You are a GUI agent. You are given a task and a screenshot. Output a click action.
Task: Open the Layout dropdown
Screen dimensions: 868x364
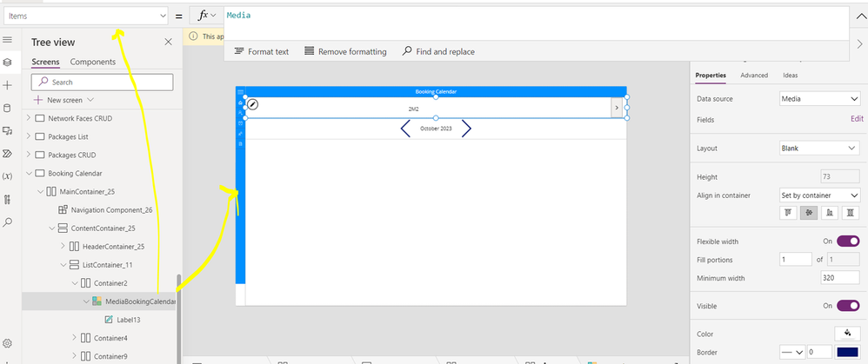(x=818, y=149)
